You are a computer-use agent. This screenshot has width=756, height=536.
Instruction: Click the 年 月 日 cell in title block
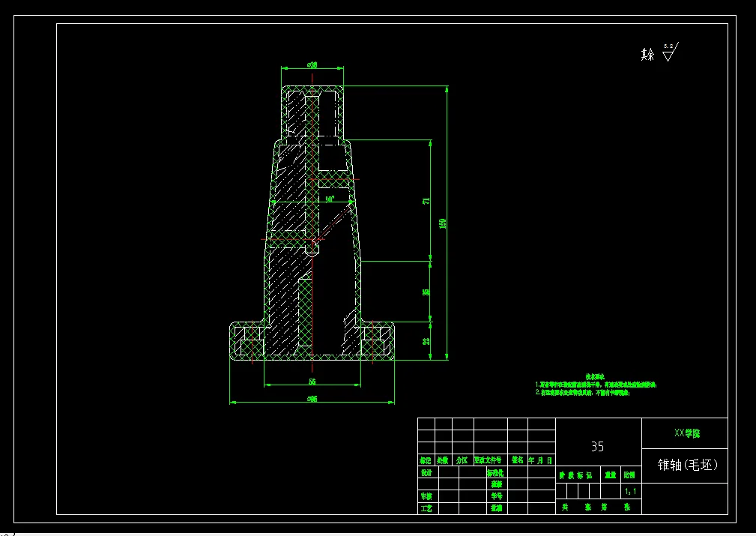pyautogui.click(x=540, y=460)
